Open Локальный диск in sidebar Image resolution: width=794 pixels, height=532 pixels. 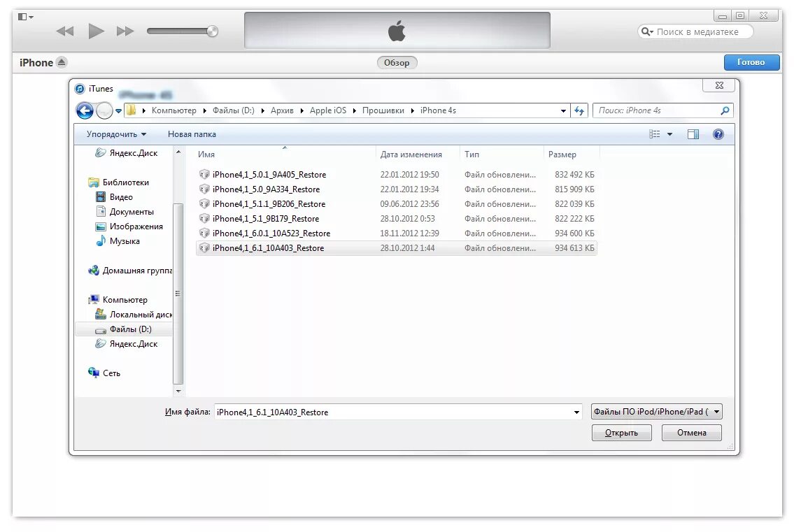pos(134,315)
